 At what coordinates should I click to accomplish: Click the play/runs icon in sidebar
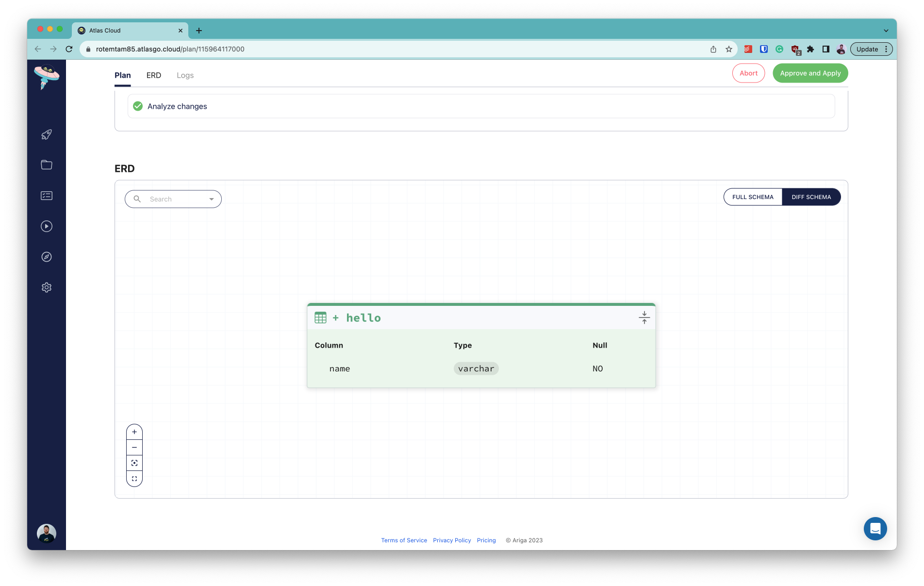click(x=46, y=226)
